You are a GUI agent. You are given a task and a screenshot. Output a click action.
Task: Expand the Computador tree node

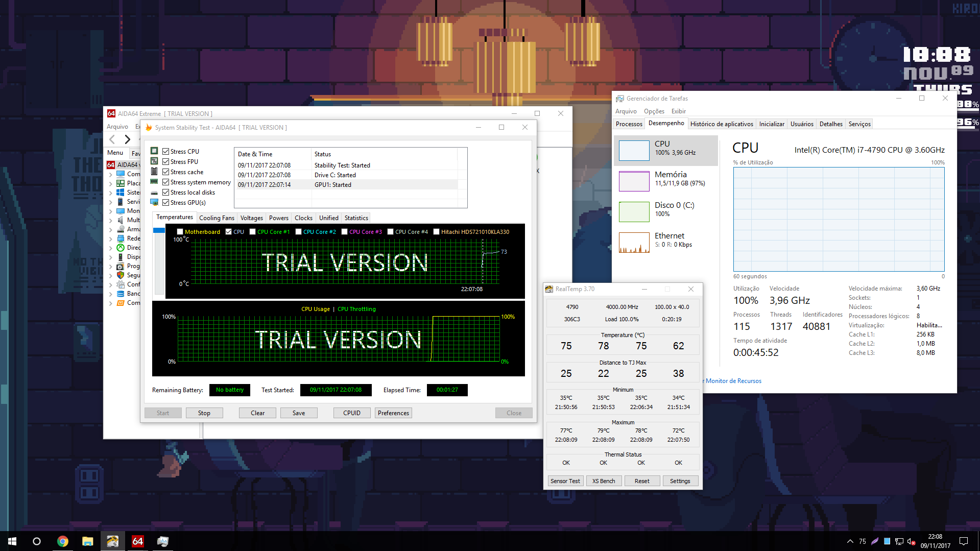(111, 174)
